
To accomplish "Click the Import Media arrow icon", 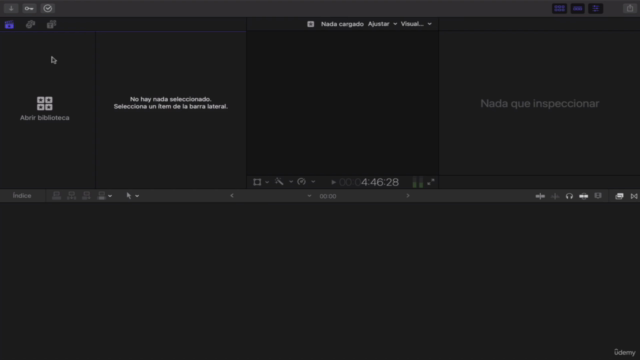I will tap(11, 8).
